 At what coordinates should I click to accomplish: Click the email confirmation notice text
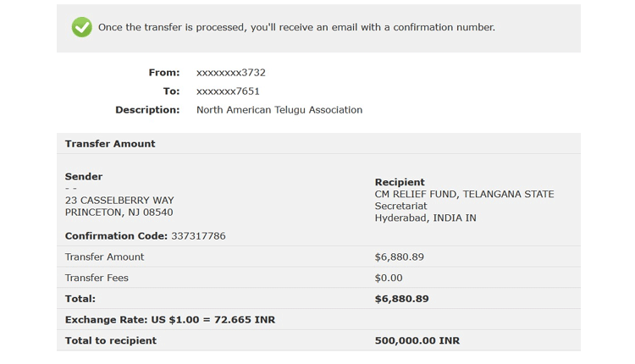click(x=296, y=27)
